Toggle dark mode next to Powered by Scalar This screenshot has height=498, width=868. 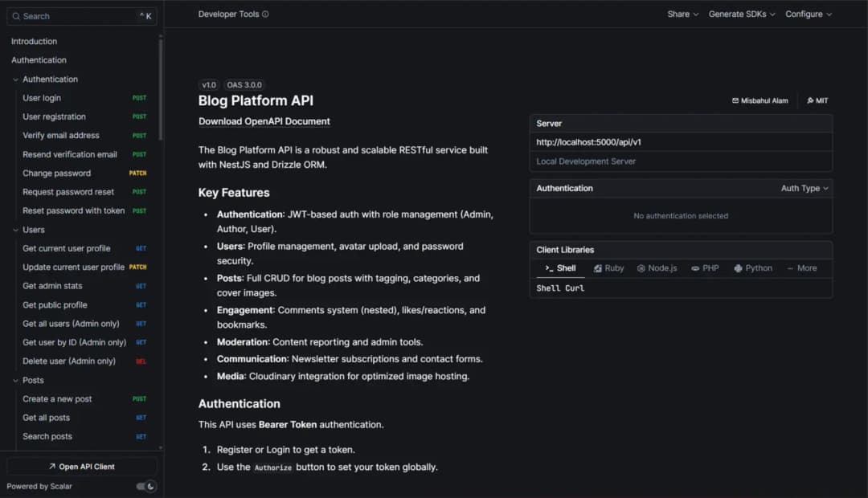pyautogui.click(x=147, y=486)
